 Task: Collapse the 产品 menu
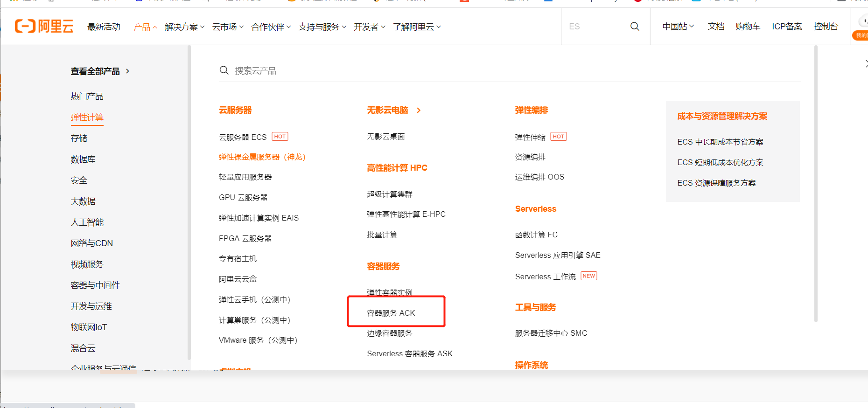[145, 27]
